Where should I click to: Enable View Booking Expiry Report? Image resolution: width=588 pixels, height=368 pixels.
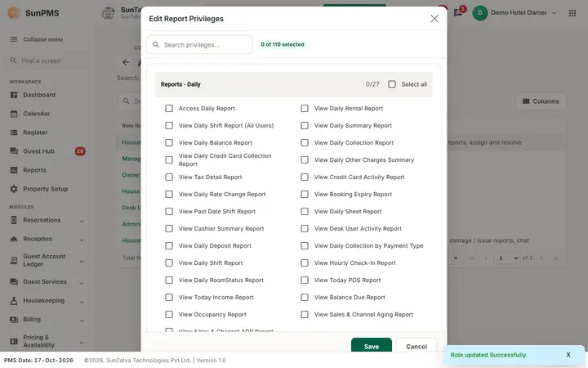click(305, 194)
